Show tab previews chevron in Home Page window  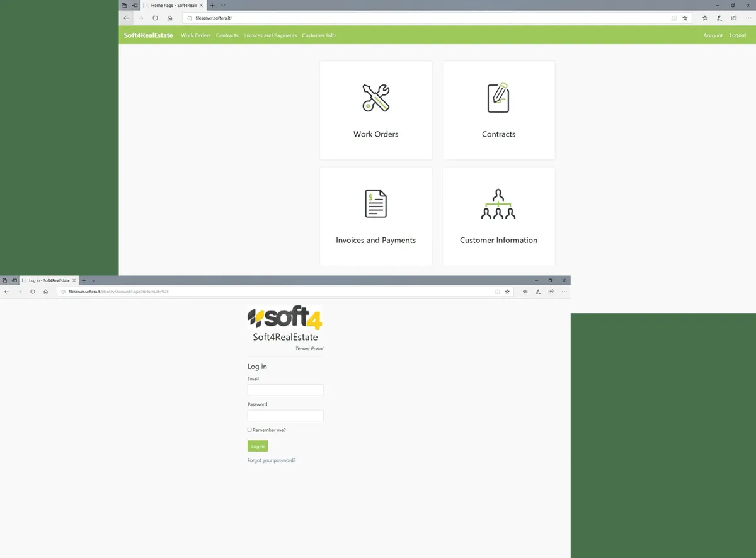point(223,5)
